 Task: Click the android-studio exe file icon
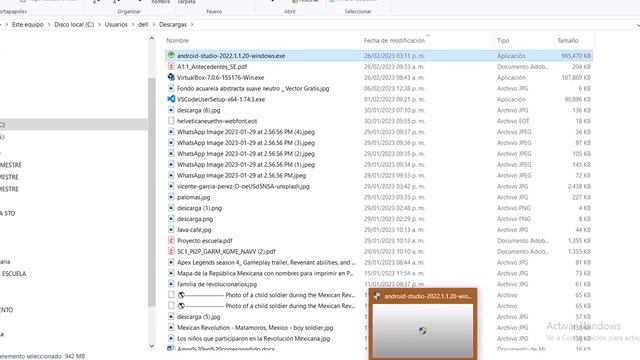[171, 55]
